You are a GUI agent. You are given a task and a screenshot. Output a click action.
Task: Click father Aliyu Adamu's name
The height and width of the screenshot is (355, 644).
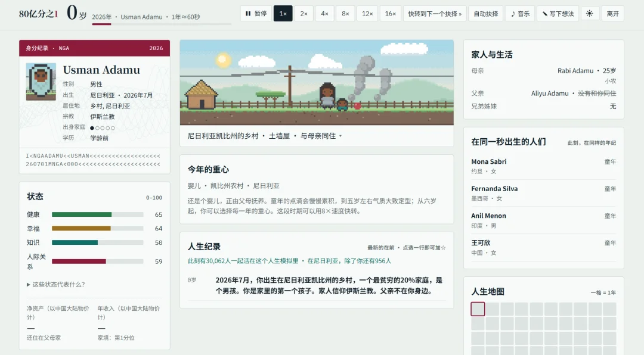pos(550,93)
